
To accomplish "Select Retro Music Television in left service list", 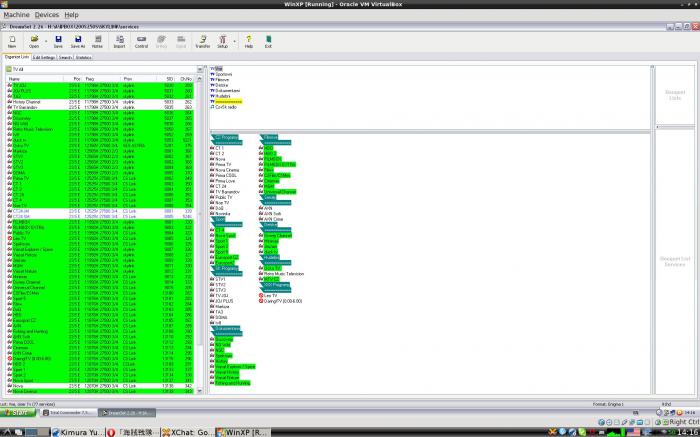I will (x=100, y=129).
